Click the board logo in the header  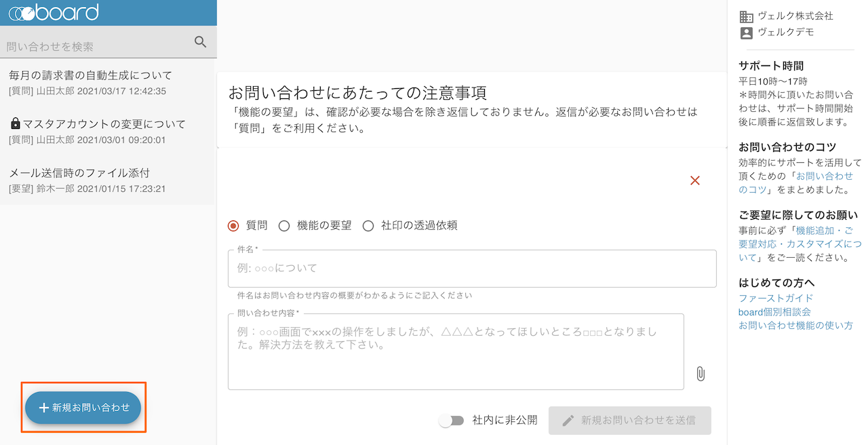(x=54, y=12)
